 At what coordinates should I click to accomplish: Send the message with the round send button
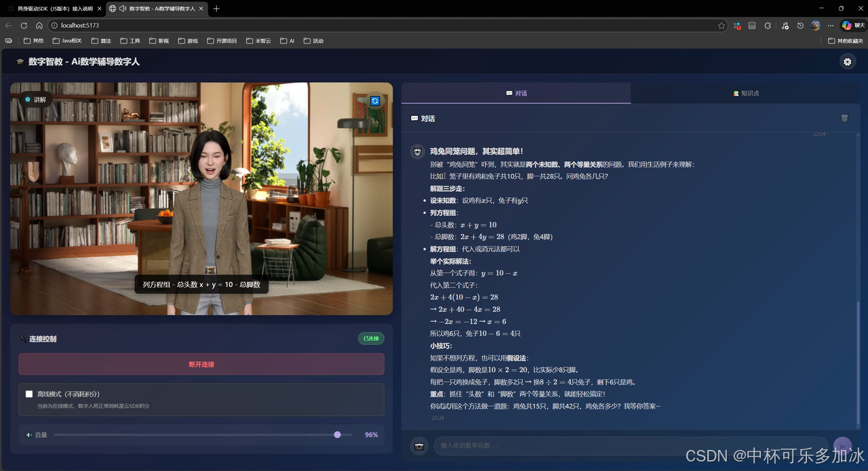tap(842, 446)
